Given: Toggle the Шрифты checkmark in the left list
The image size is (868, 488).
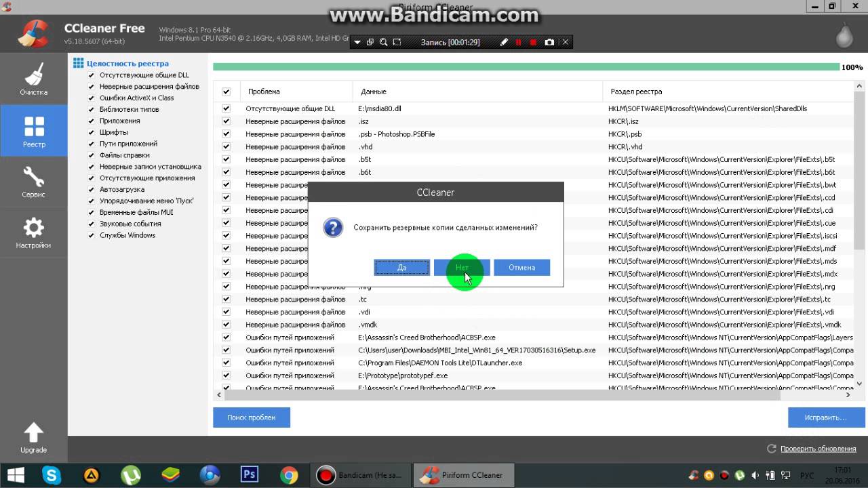Looking at the screenshot, I should (92, 132).
